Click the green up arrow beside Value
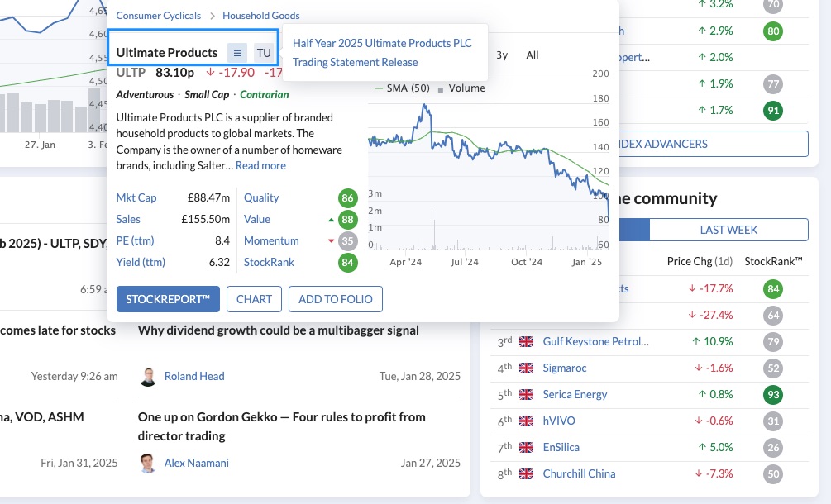The image size is (831, 504). 332,220
